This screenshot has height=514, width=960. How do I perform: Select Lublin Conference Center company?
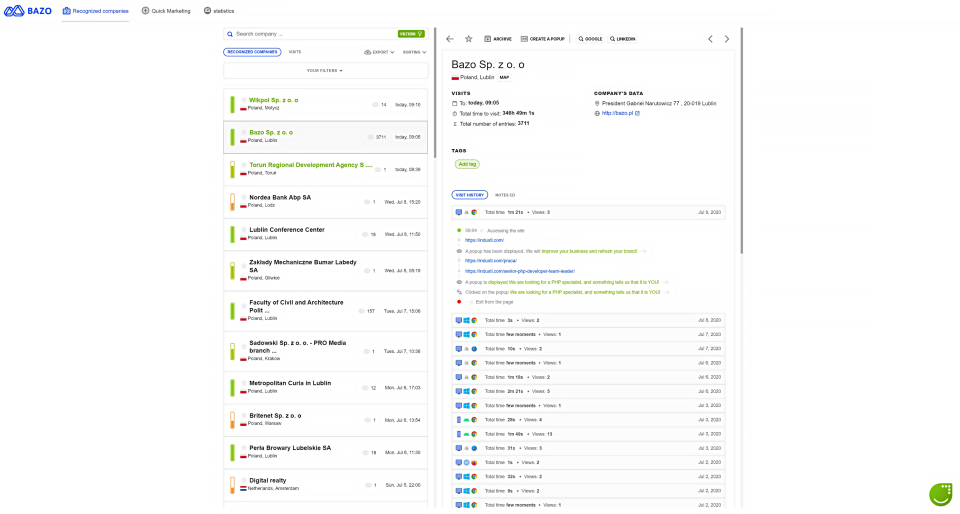coord(325,234)
